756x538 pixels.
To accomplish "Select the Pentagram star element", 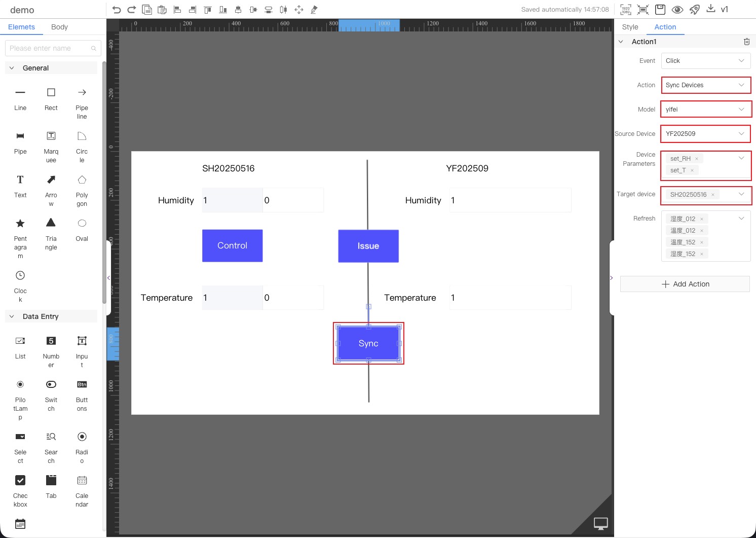I will point(20,224).
